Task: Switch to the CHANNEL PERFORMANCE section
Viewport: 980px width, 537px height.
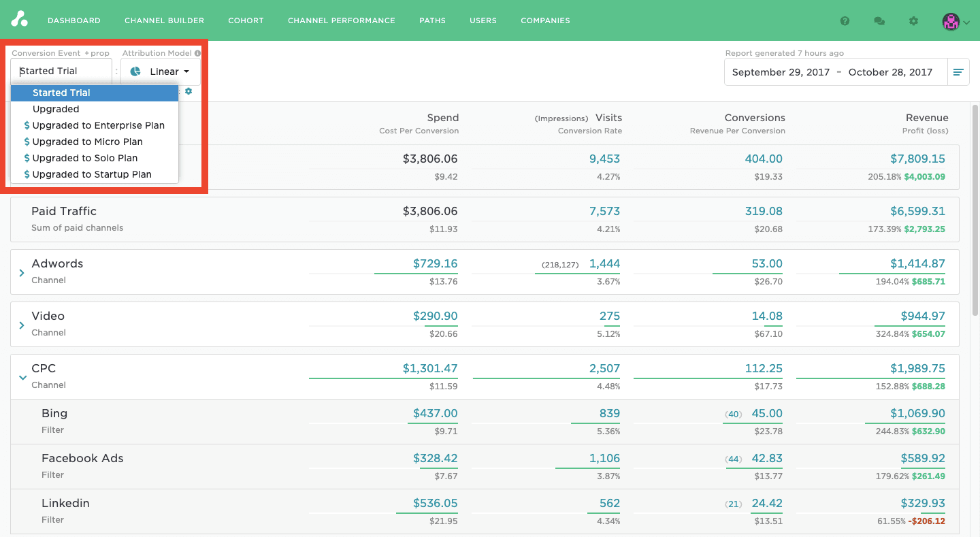Action: click(x=341, y=20)
